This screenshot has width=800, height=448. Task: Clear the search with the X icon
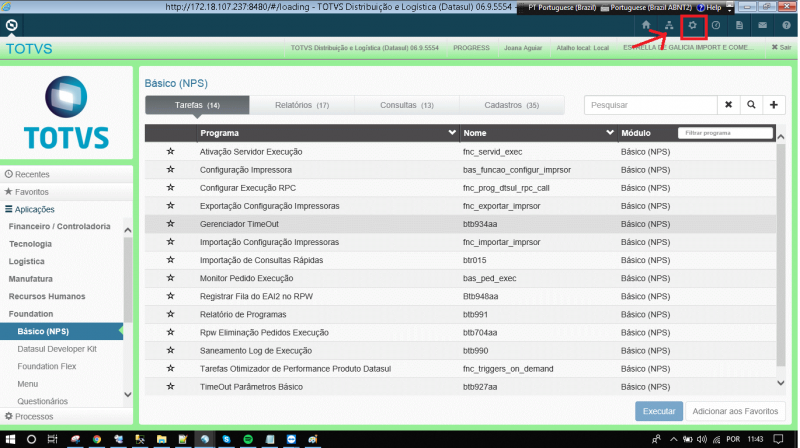[x=729, y=105]
